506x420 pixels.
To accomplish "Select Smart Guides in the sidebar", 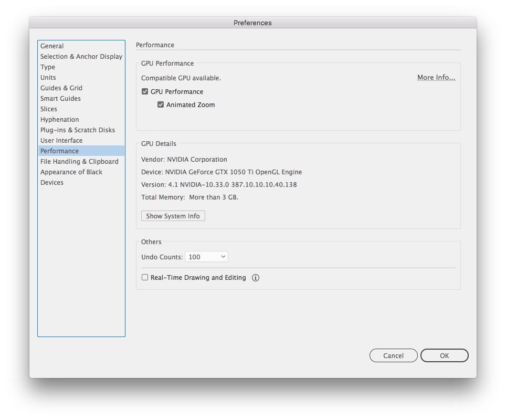I will coord(60,98).
